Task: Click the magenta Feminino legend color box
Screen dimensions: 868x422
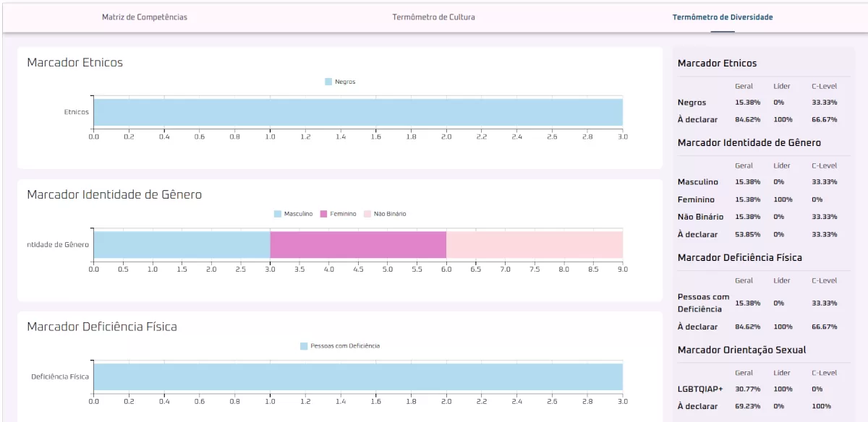Action: 323,214
